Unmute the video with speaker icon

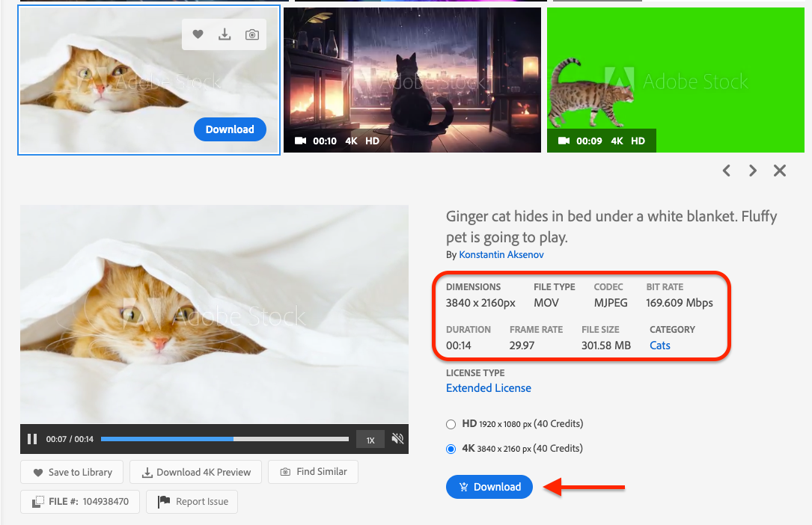tap(397, 439)
